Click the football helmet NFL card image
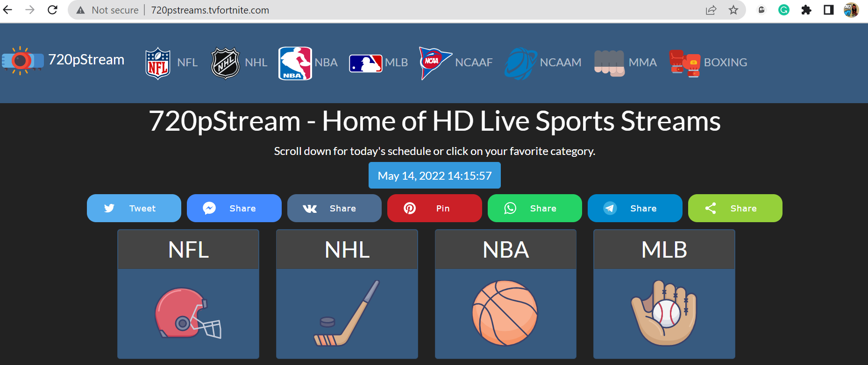This screenshot has height=365, width=868. [x=188, y=313]
